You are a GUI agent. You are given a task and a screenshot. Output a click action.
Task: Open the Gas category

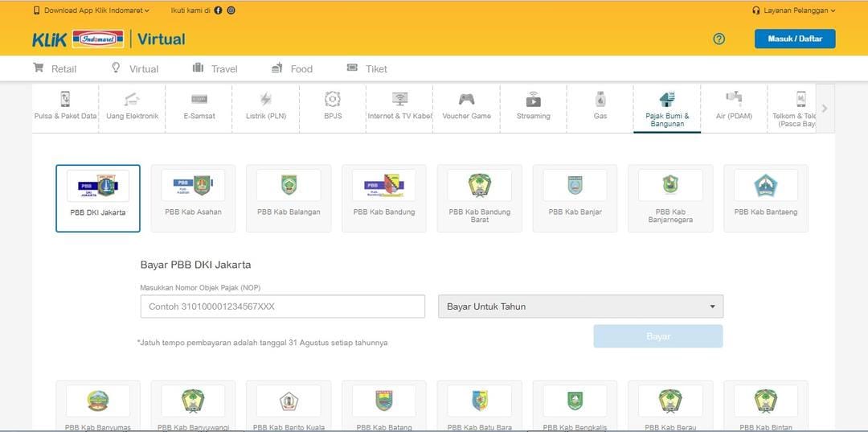600,108
